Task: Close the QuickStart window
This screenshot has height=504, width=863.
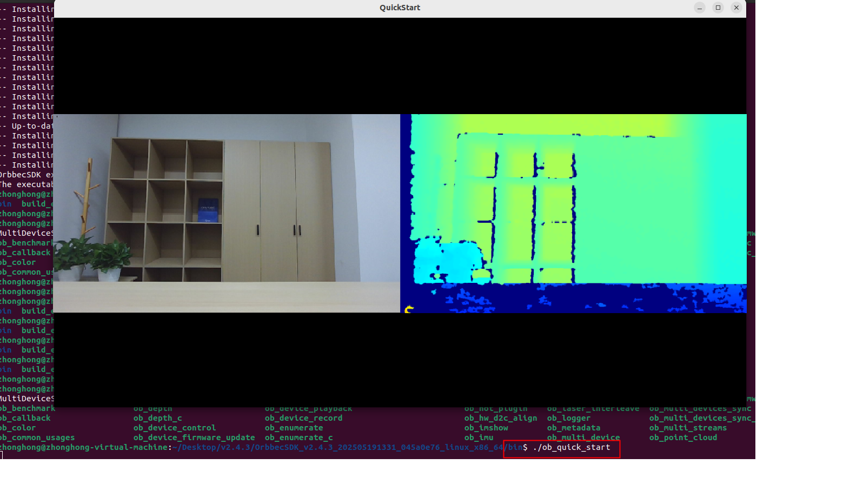Action: 736,8
